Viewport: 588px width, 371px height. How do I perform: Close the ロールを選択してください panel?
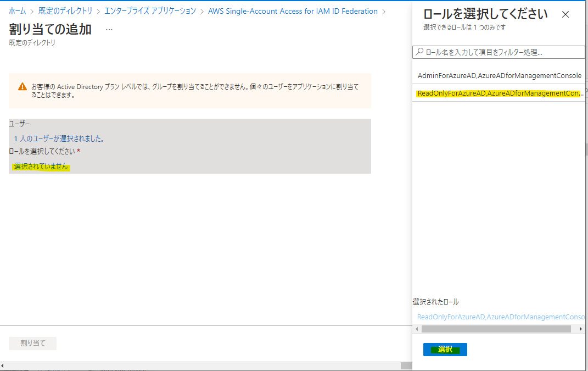pos(565,14)
